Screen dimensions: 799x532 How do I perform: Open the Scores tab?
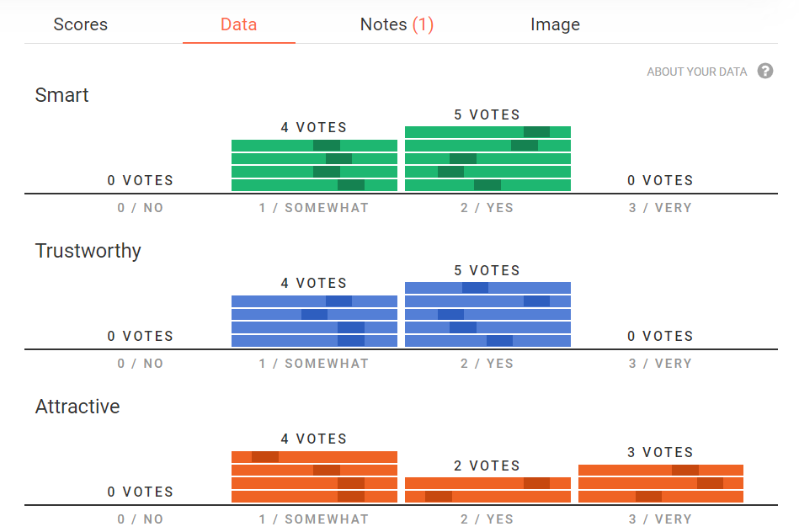81,24
